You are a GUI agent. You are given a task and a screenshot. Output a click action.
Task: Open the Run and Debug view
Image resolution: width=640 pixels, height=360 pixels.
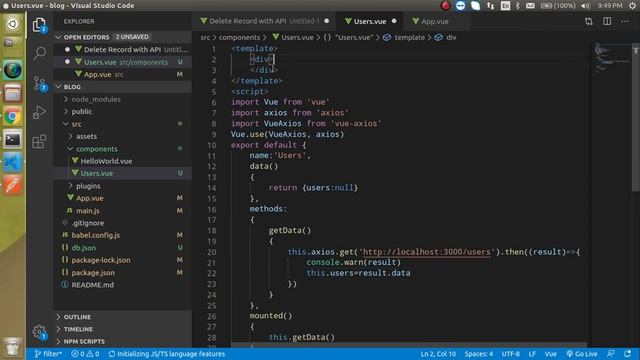40,112
